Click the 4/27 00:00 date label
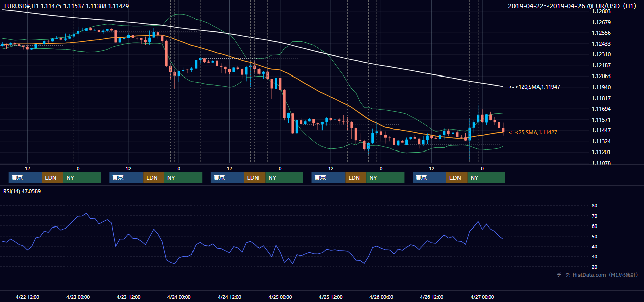Screen dimensions: 644x302 (x=482, y=297)
